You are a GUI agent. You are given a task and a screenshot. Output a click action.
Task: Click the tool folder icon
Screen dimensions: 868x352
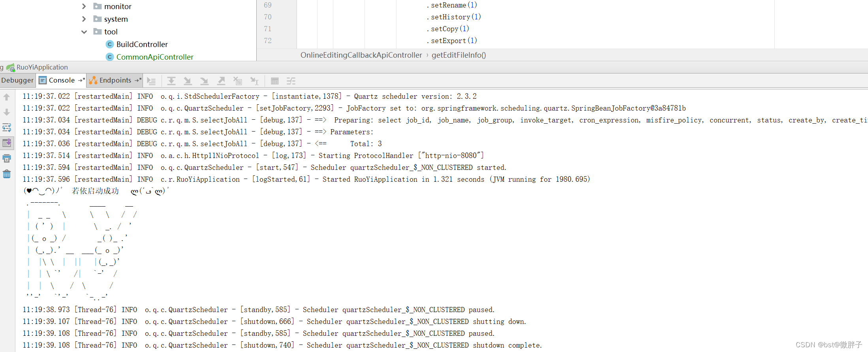[98, 31]
